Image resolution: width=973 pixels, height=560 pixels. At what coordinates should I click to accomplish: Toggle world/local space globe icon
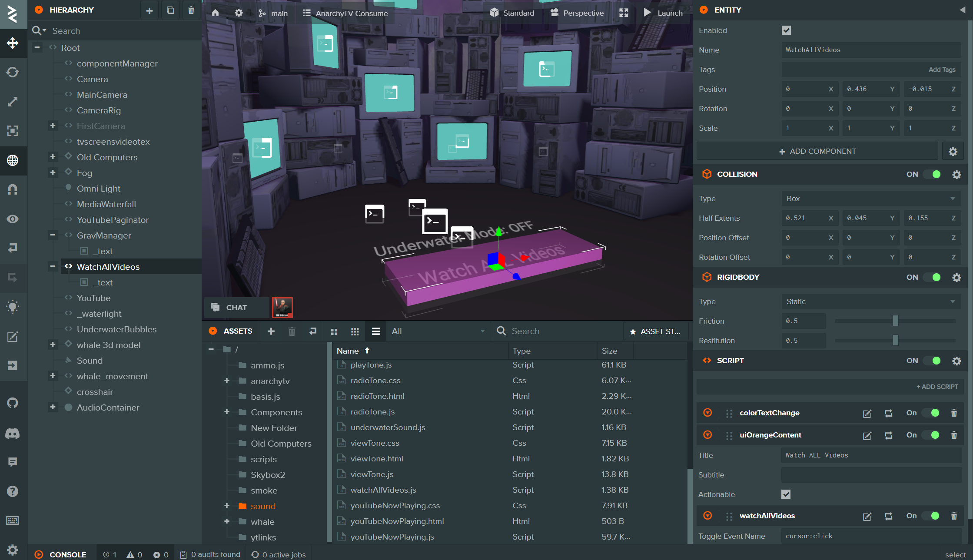pos(13,160)
